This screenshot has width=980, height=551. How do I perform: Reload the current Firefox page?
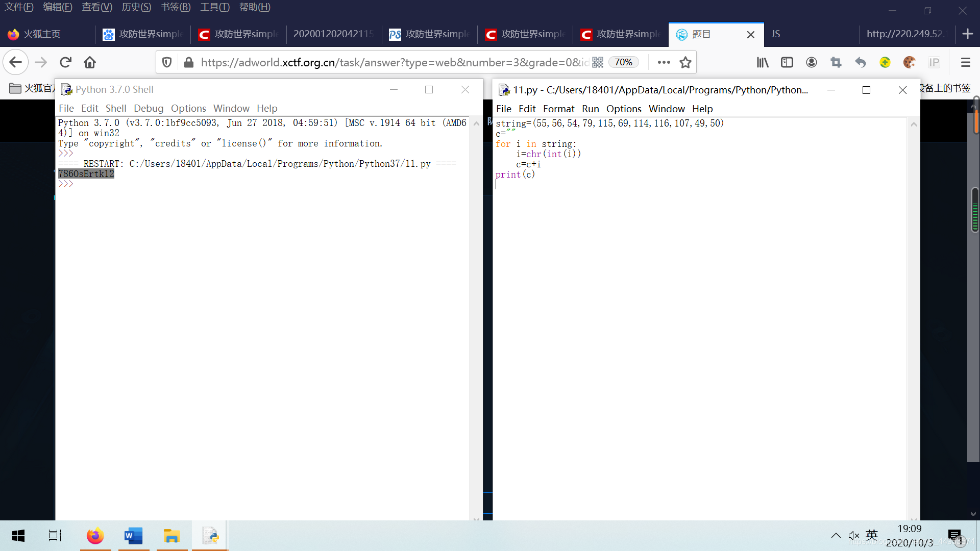(65, 62)
